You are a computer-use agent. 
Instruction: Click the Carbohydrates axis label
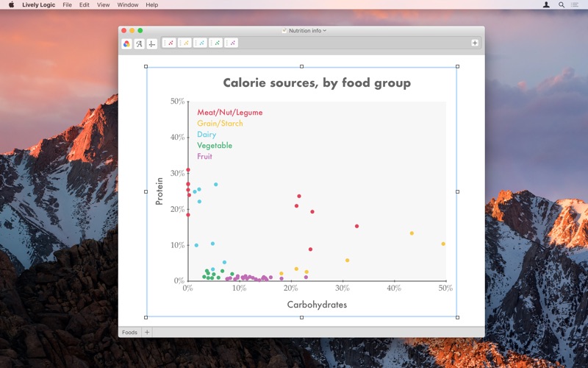coord(317,305)
